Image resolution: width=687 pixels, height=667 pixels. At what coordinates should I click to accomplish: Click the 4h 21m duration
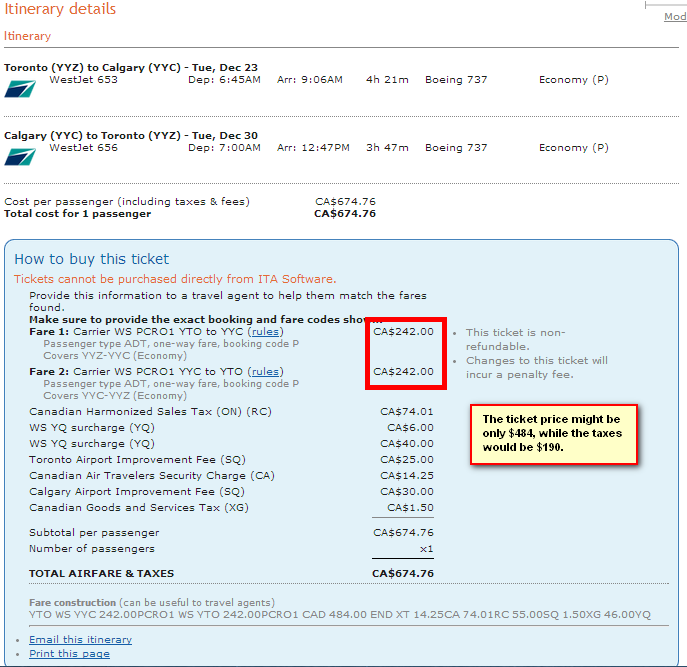[x=387, y=80]
